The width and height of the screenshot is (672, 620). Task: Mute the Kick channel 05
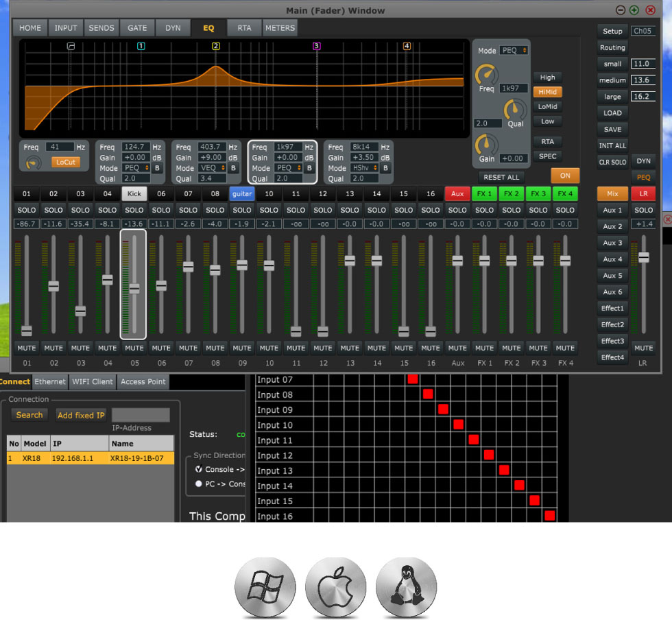tap(134, 348)
